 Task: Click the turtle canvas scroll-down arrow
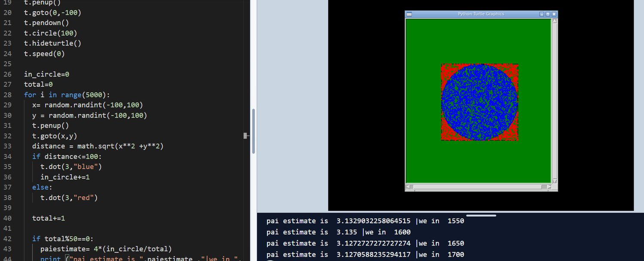click(554, 181)
